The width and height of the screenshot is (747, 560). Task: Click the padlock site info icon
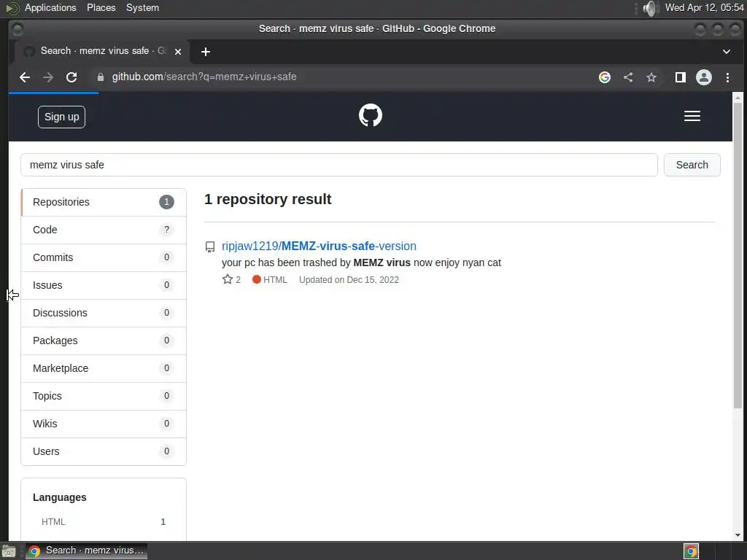pyautogui.click(x=101, y=77)
